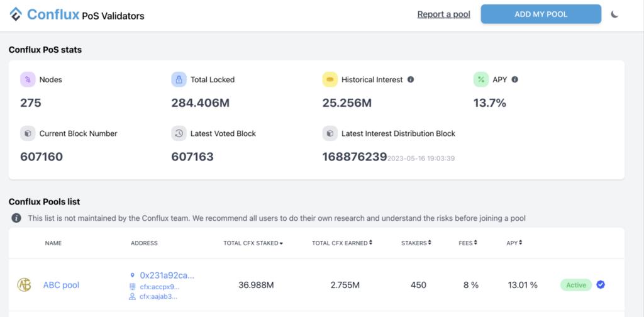Click the server icon beside cfx:accpx9
This screenshot has width=644, height=317.
pos(132,286)
